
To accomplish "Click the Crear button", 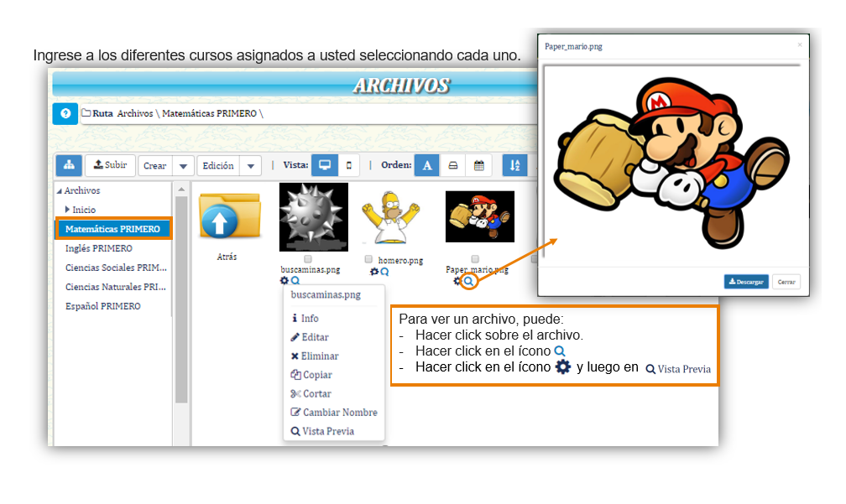I will click(x=154, y=165).
